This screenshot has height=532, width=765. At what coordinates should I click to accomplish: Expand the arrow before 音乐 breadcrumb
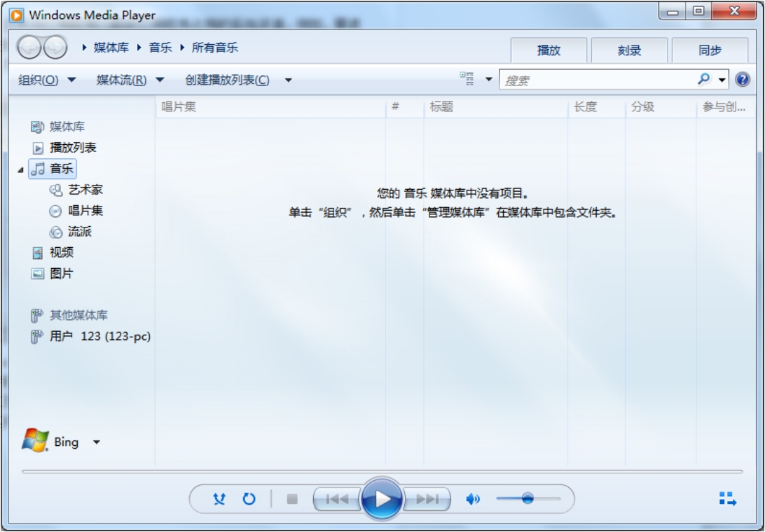[x=139, y=48]
